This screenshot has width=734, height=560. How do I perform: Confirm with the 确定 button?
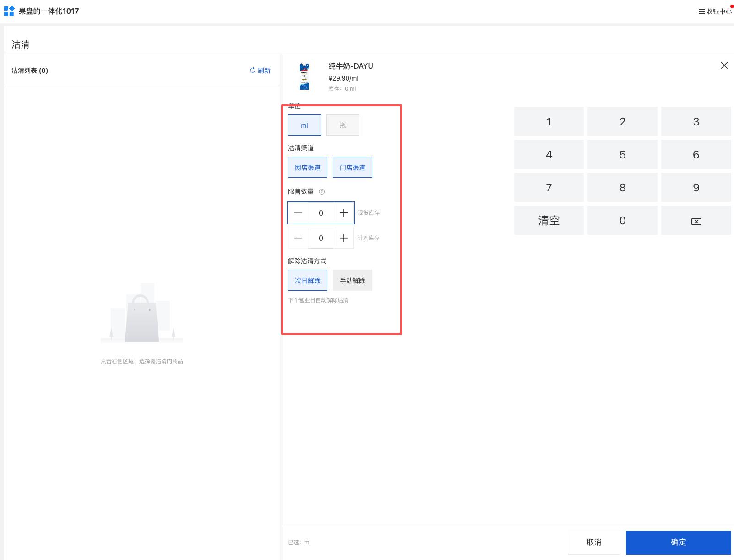click(679, 542)
